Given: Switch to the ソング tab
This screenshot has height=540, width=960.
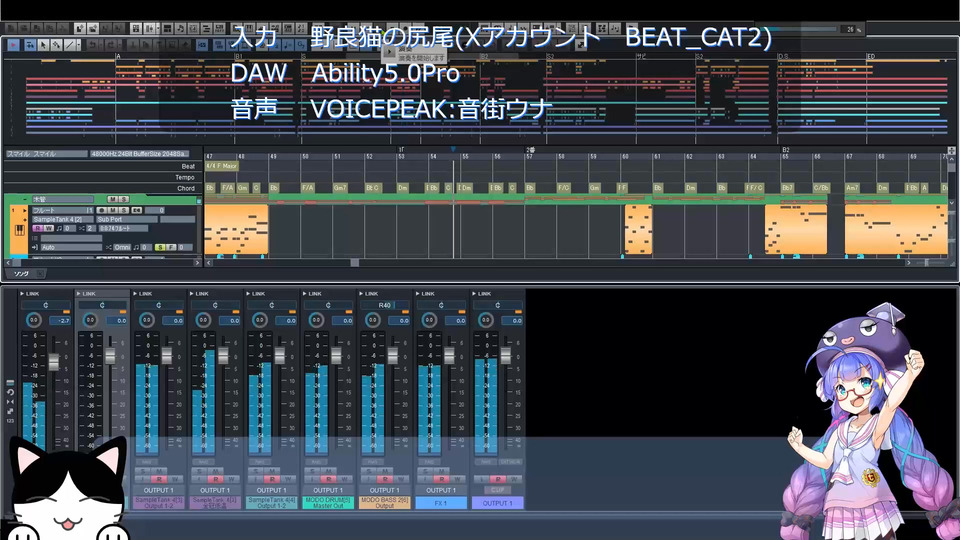Looking at the screenshot, I should point(21,273).
